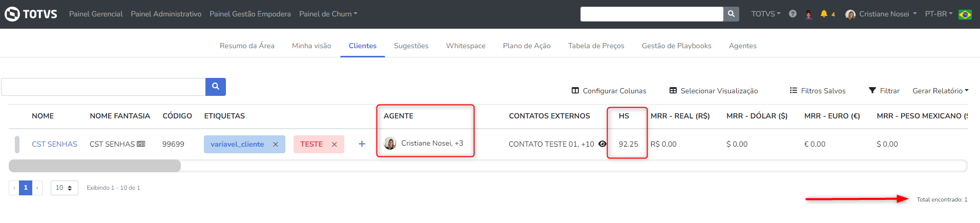Image resolution: width=980 pixels, height=223 pixels.
Task: Expand the Painel de Churn dropdown
Action: coord(328,14)
